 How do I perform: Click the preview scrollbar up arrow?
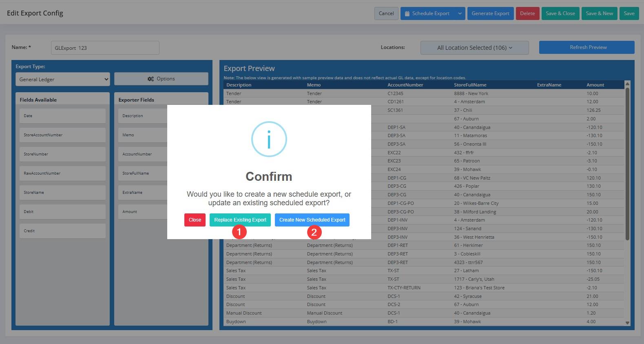627,84
